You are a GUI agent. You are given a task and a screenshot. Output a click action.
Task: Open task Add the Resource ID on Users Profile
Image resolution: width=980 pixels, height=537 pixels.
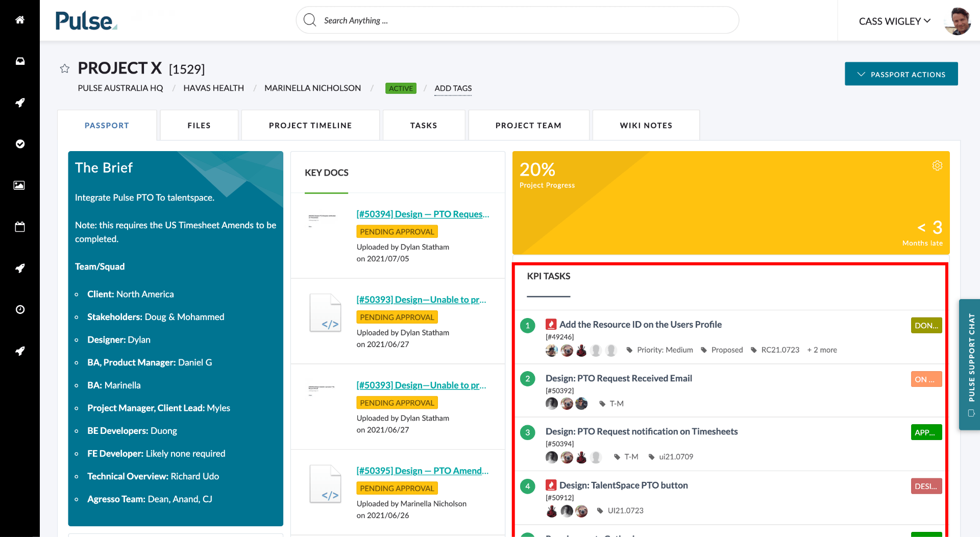pyautogui.click(x=641, y=324)
